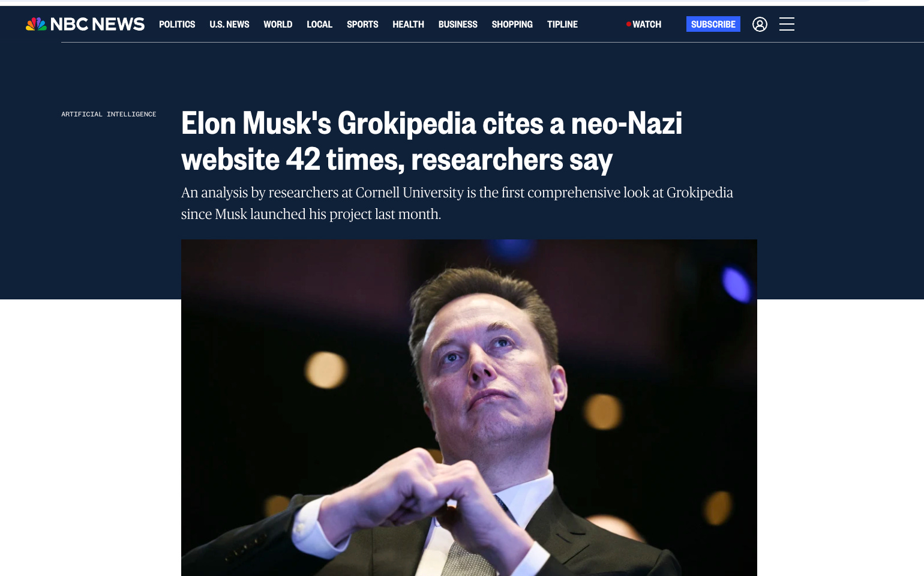Click the Cornell University analysis subheading

tap(457, 203)
